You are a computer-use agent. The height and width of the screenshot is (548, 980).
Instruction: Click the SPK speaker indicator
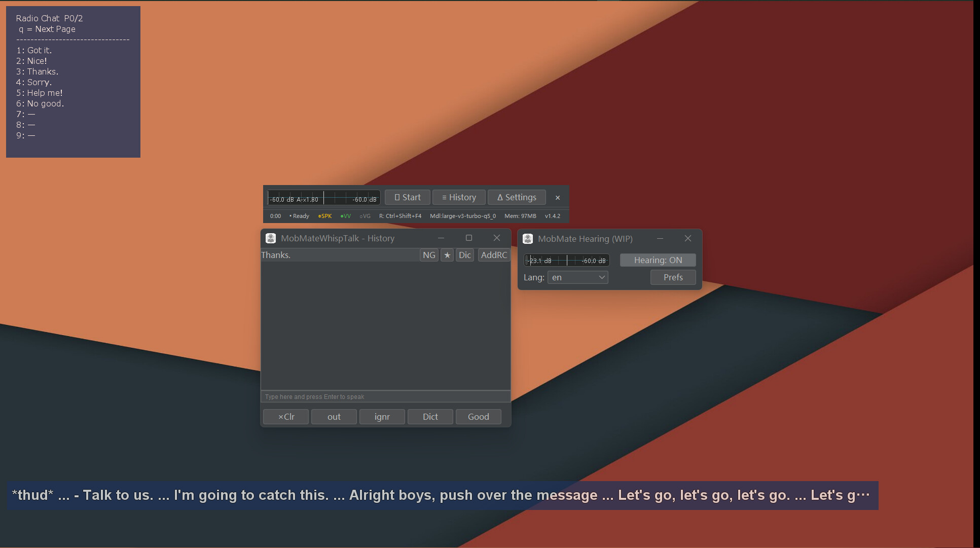coord(324,215)
